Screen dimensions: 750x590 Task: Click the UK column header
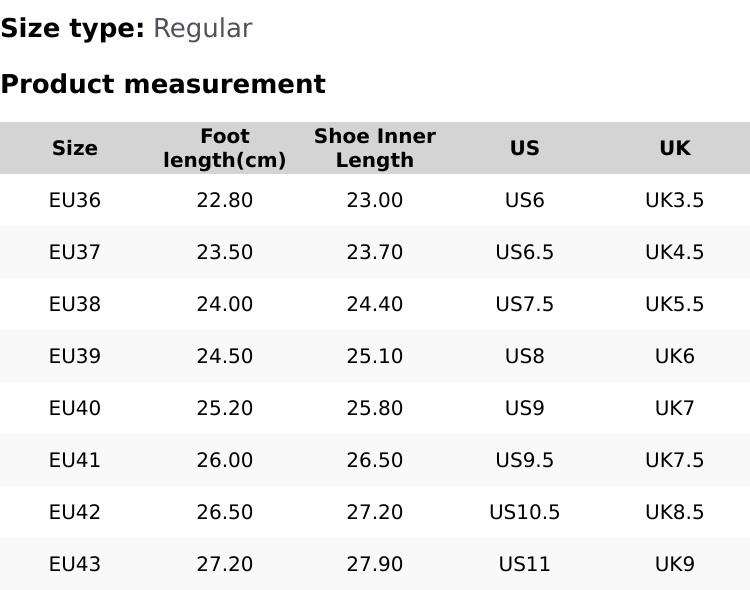(675, 148)
